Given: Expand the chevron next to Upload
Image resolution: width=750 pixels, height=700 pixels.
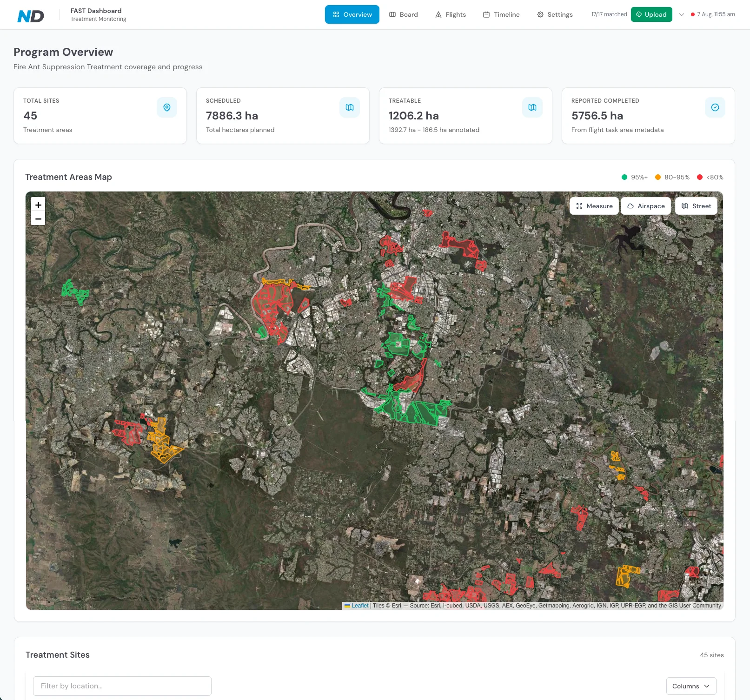Looking at the screenshot, I should (682, 14).
